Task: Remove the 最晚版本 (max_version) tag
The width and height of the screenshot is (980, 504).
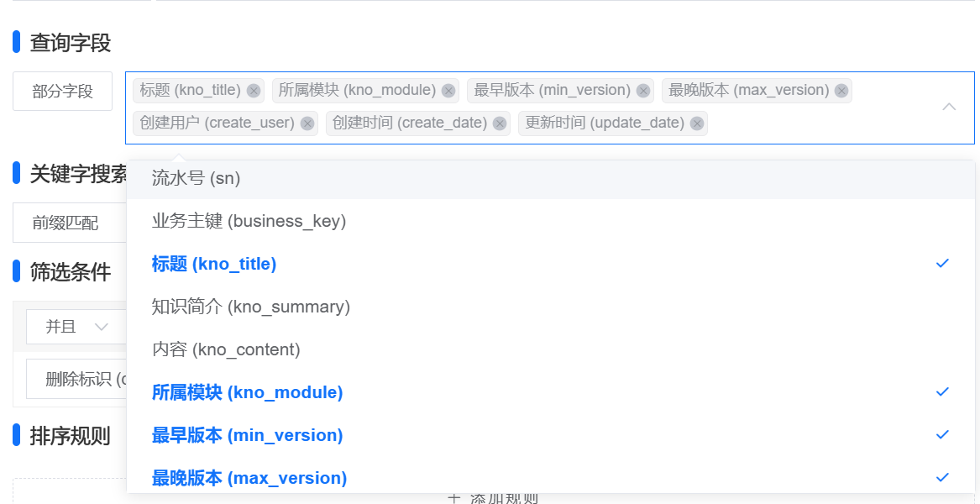Action: point(841,91)
